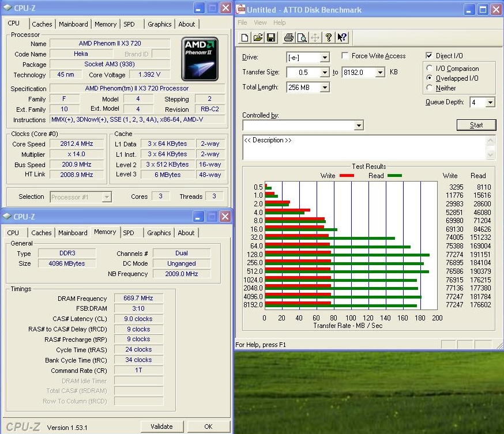Open the Processor #1 Selection dropdown
The width and height of the screenshot is (504, 434).
(x=106, y=197)
